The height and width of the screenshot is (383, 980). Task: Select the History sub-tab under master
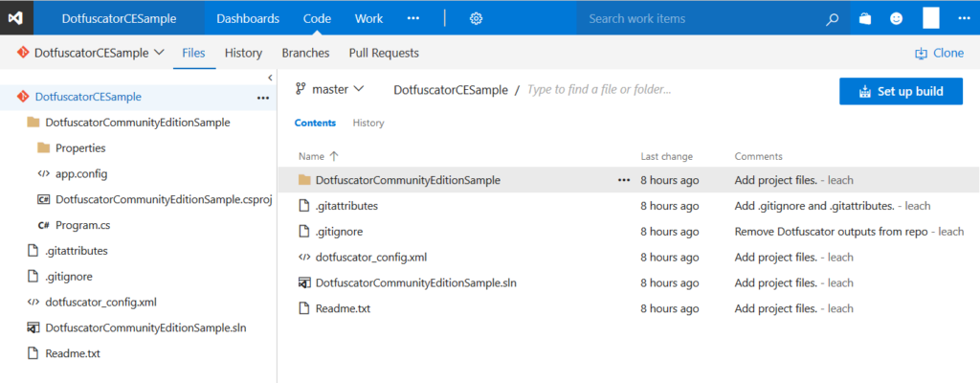click(x=368, y=124)
